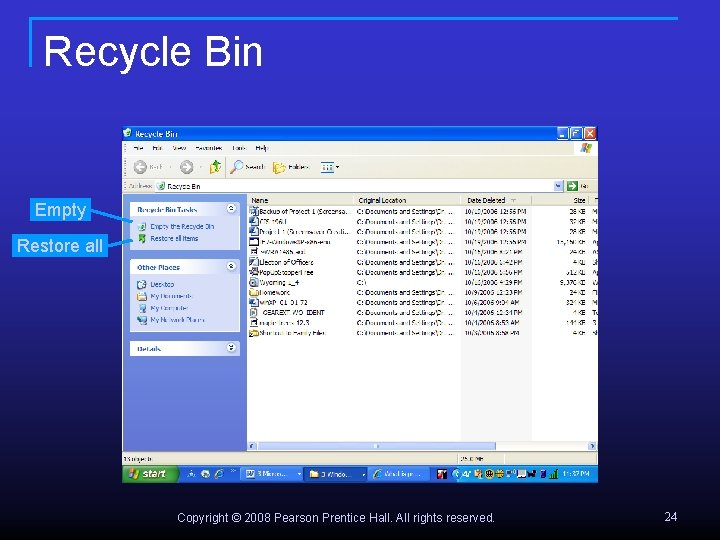The image size is (720, 540).
Task: Open the View menu
Action: (179, 148)
